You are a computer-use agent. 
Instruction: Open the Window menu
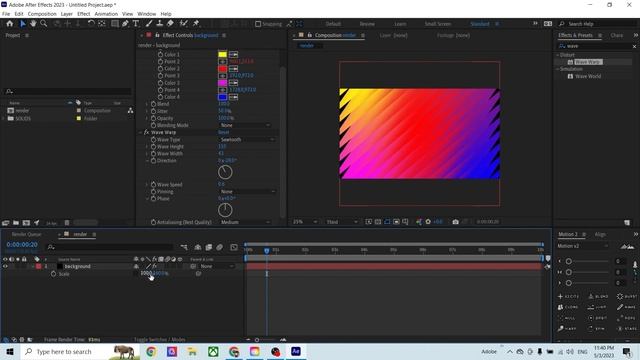pyautogui.click(x=147, y=13)
